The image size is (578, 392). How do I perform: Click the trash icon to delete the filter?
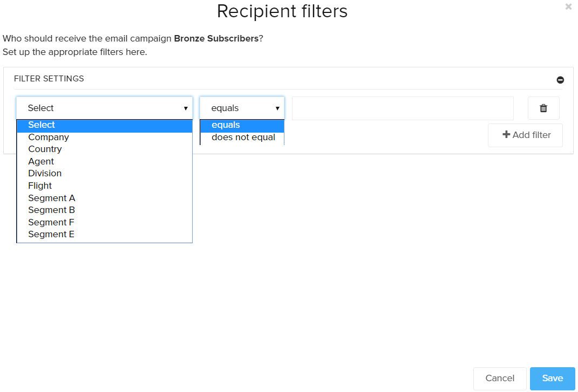[543, 108]
